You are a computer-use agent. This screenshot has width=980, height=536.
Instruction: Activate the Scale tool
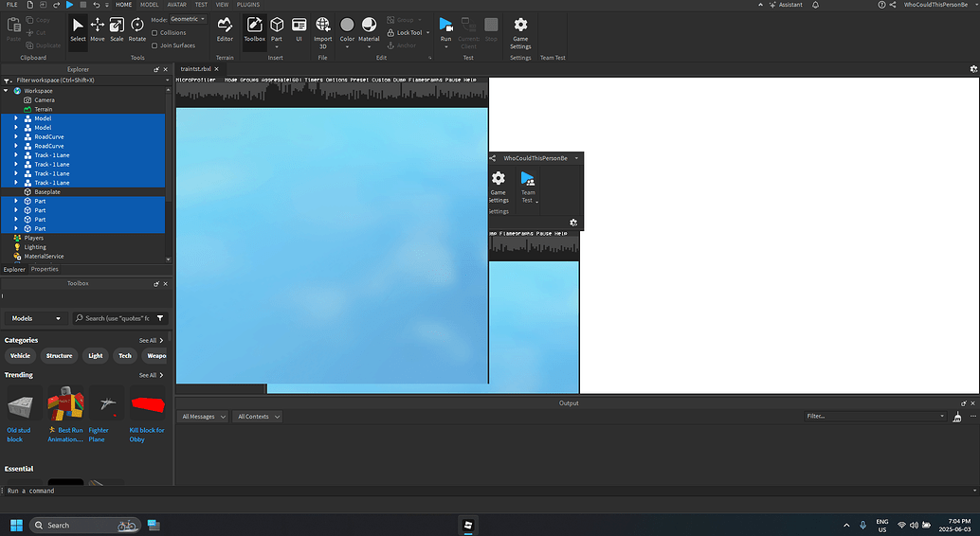[x=117, y=30]
